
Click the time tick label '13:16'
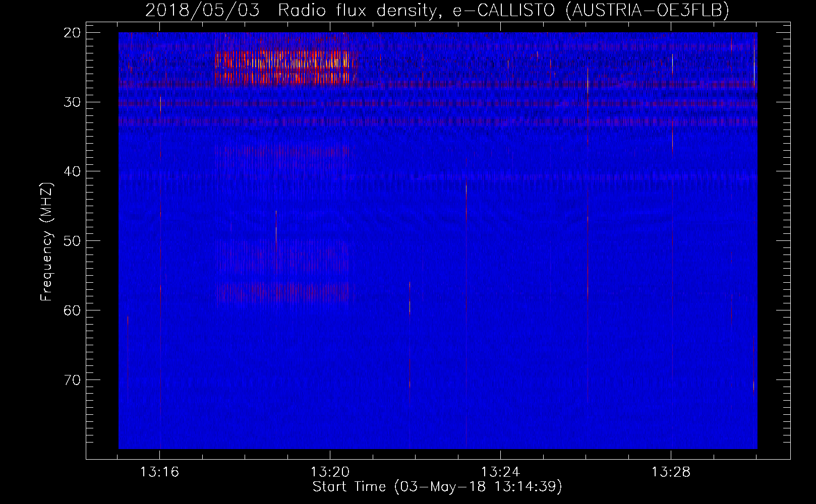[x=159, y=472]
